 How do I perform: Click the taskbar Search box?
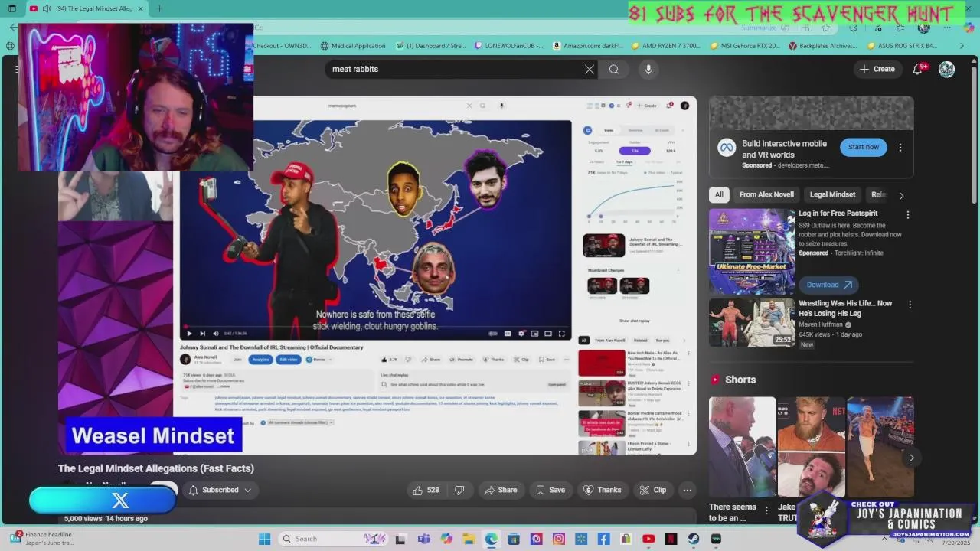pyautogui.click(x=333, y=539)
